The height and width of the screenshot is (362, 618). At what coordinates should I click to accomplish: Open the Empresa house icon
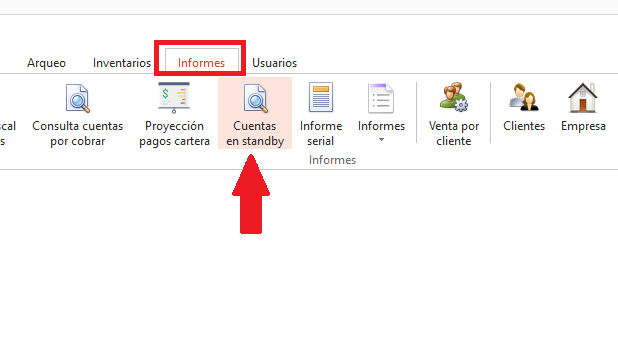point(583,97)
